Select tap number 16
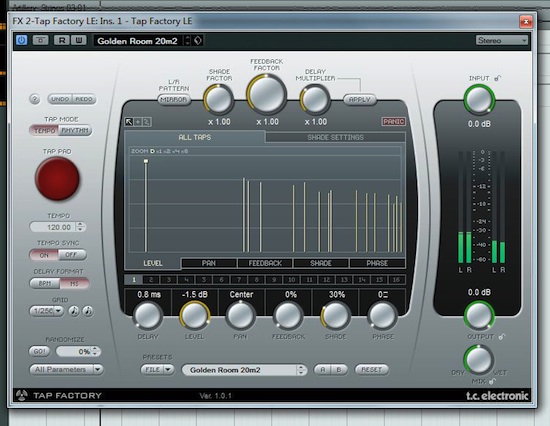 (x=396, y=280)
